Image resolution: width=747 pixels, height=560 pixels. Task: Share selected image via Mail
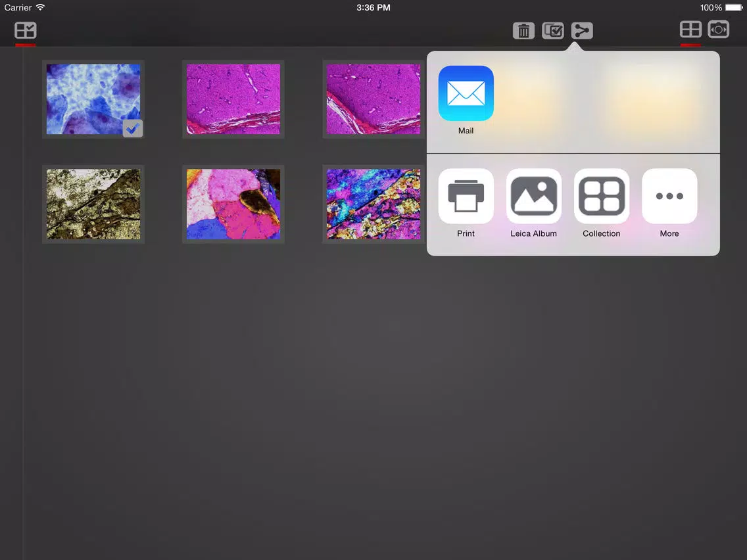pyautogui.click(x=466, y=93)
